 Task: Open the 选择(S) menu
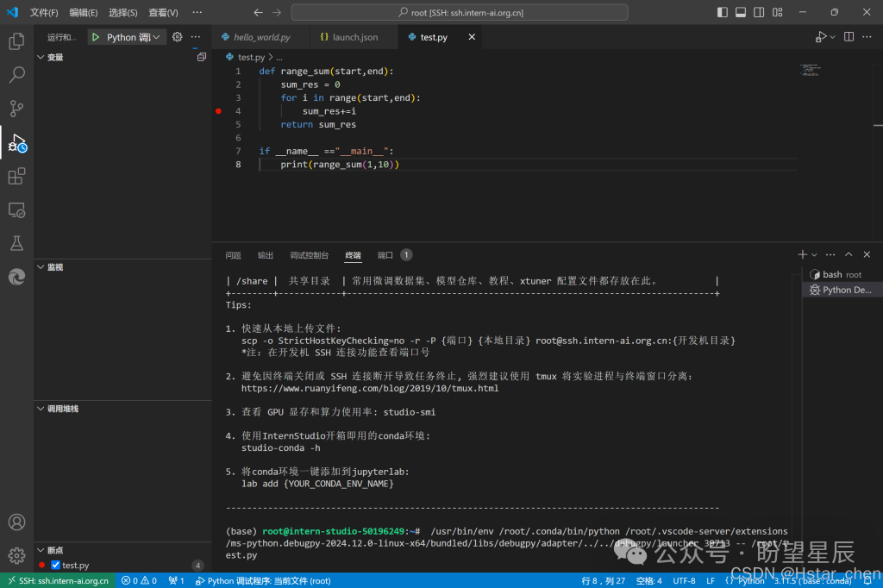pos(122,12)
